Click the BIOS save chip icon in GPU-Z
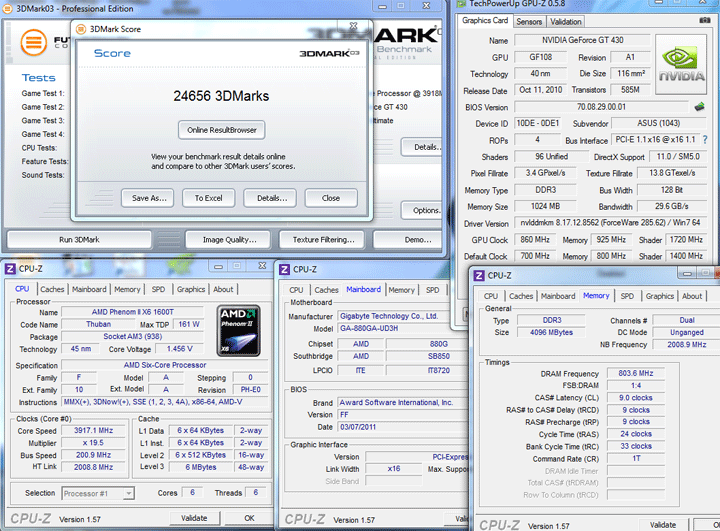 click(699, 107)
